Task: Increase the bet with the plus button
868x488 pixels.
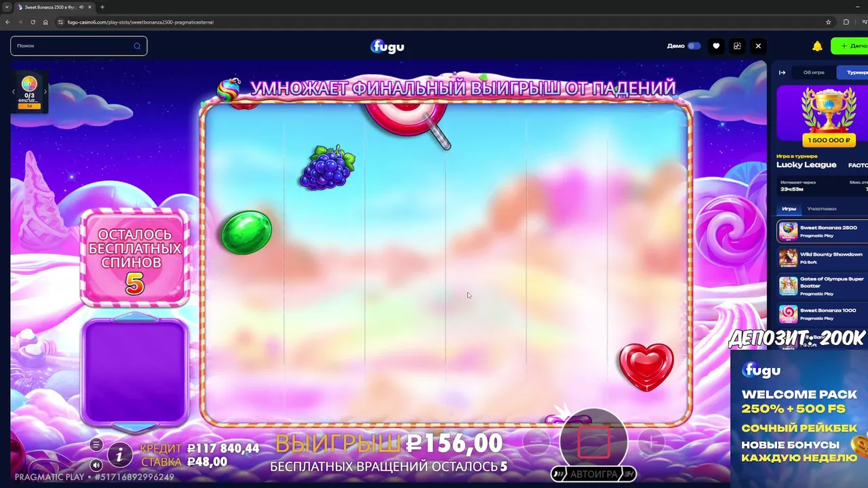Action: click(x=651, y=443)
